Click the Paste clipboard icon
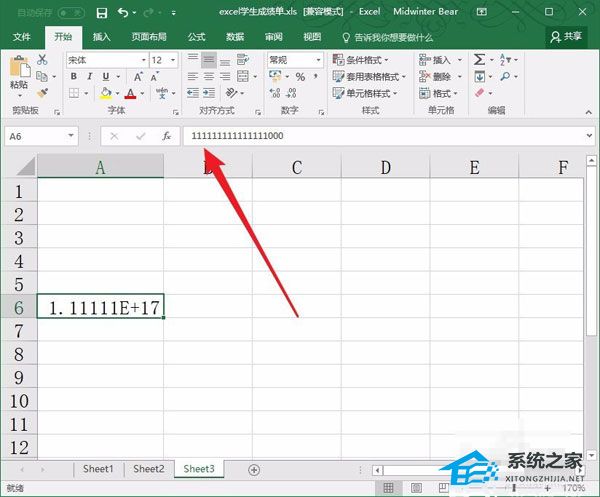Viewport: 600px width, 497px height. pos(20,67)
